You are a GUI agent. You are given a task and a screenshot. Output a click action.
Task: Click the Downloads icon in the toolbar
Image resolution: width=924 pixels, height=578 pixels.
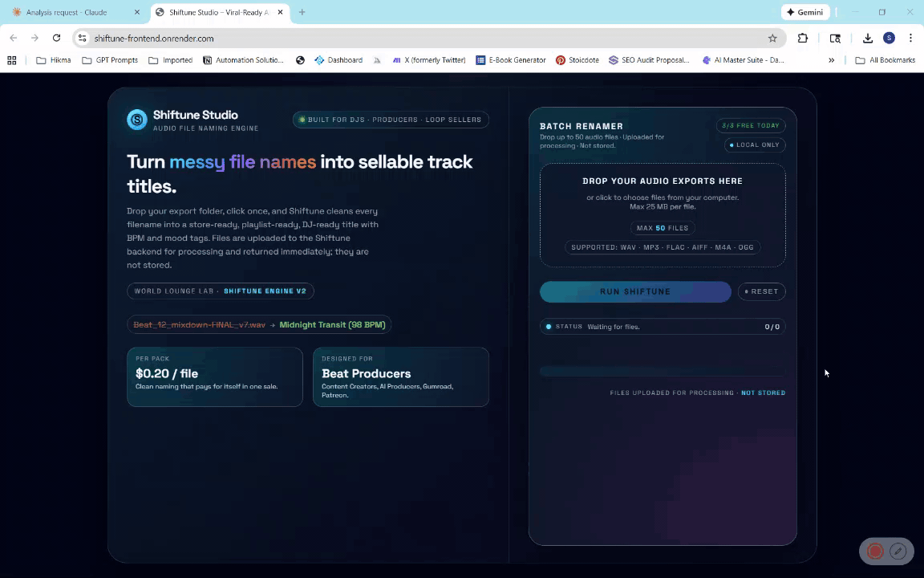[x=867, y=38]
